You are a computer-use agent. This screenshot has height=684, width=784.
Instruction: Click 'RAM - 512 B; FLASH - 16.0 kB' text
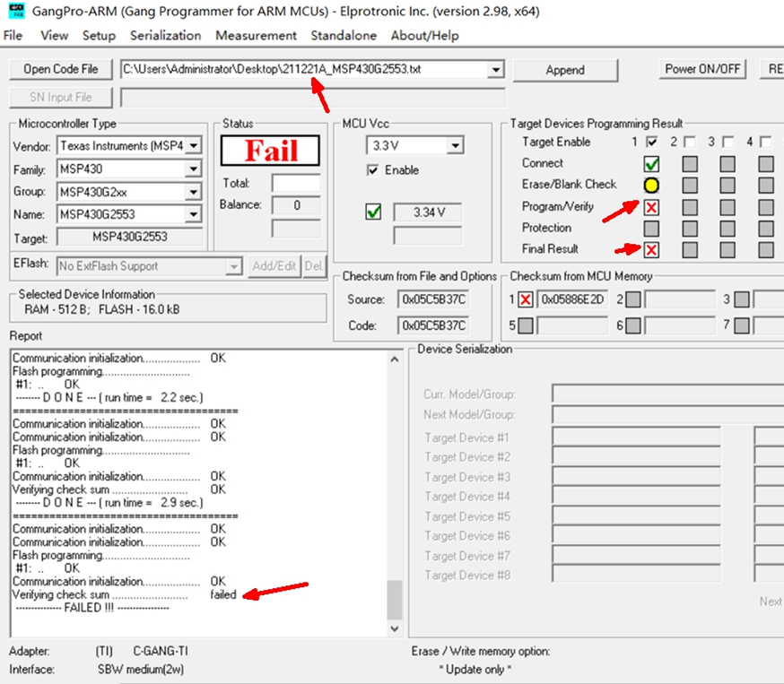pos(101,310)
